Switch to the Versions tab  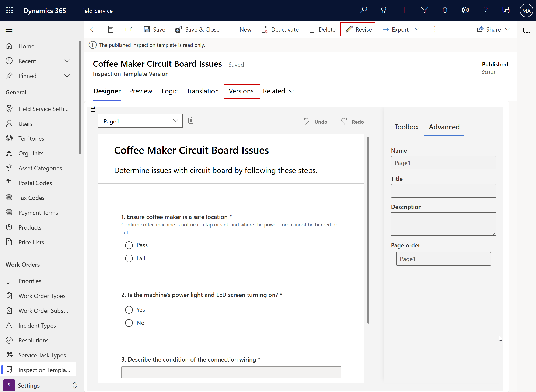pos(241,91)
